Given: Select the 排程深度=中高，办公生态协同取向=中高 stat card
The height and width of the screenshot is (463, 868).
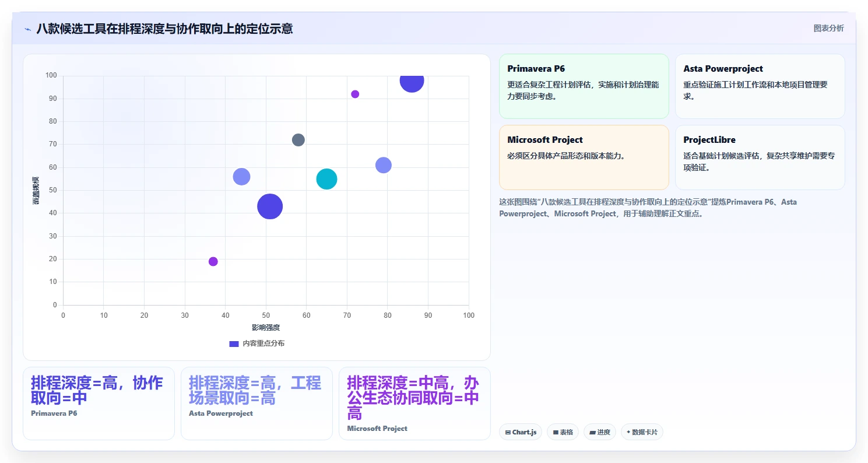Looking at the screenshot, I should (x=414, y=403).
